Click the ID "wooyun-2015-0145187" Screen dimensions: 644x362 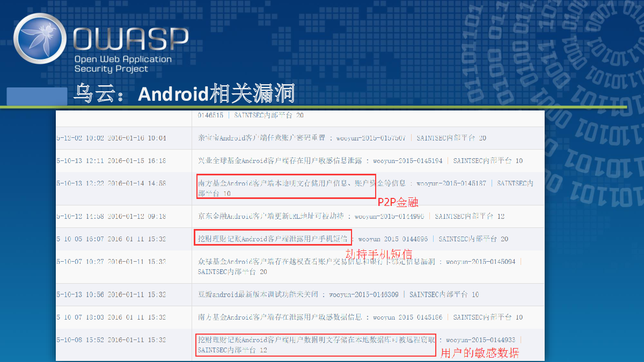pos(451,183)
